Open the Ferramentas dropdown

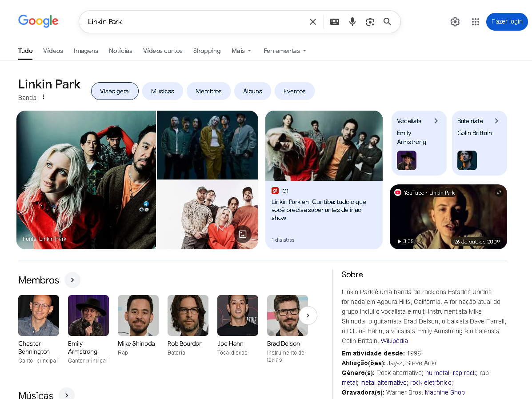(x=284, y=51)
